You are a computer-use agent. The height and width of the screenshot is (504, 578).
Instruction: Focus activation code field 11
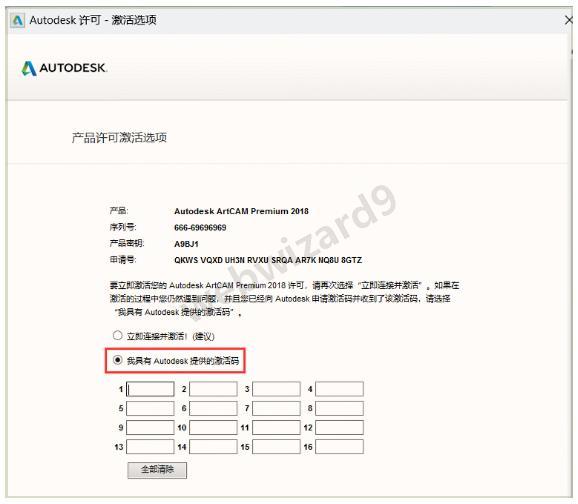coord(276,428)
